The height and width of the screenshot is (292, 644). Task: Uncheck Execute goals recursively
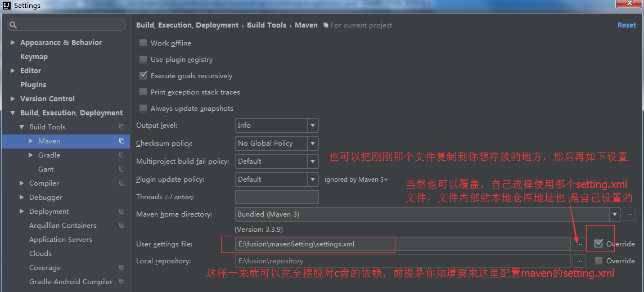pyautogui.click(x=143, y=75)
